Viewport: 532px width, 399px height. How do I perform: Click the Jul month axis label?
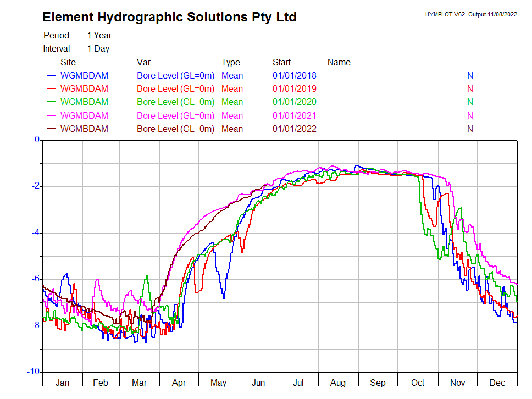point(297,383)
